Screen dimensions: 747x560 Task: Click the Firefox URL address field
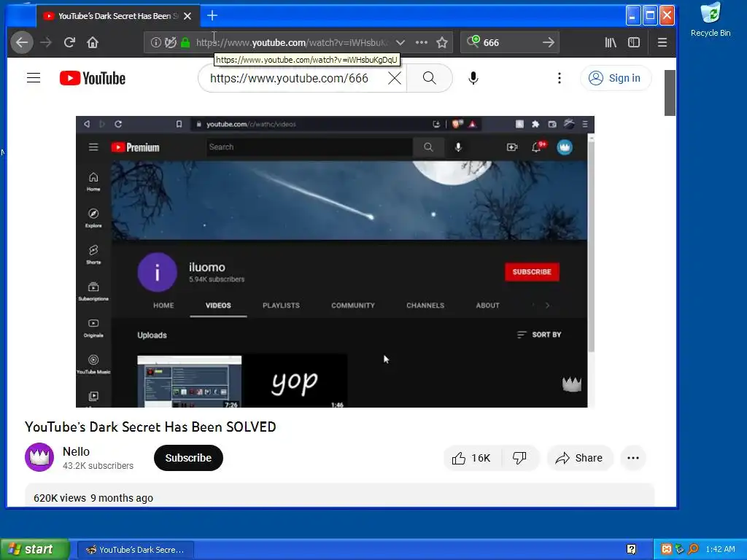(292, 42)
